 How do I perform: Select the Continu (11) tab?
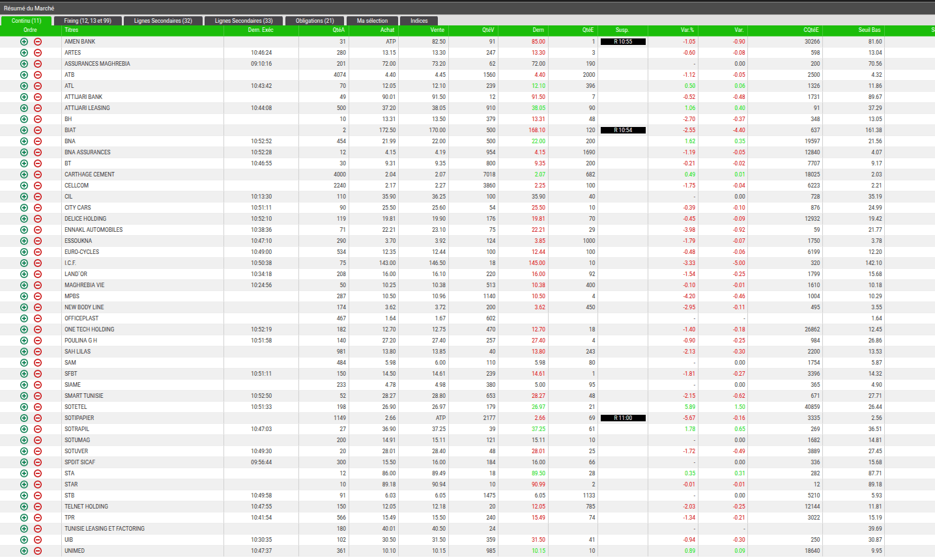pos(26,21)
